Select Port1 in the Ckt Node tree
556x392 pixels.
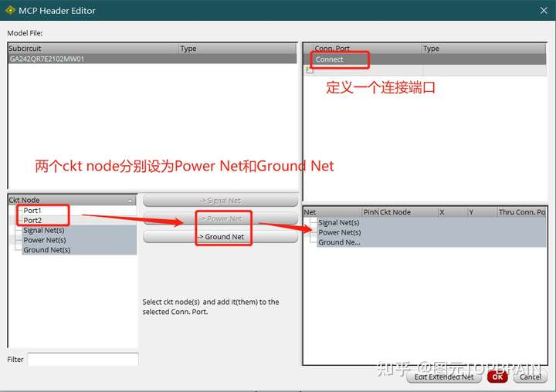coord(32,211)
